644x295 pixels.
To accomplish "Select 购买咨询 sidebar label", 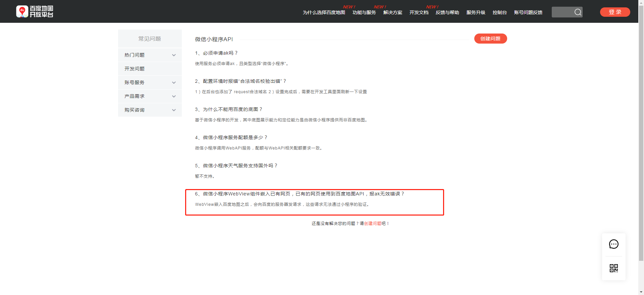I will tap(135, 110).
